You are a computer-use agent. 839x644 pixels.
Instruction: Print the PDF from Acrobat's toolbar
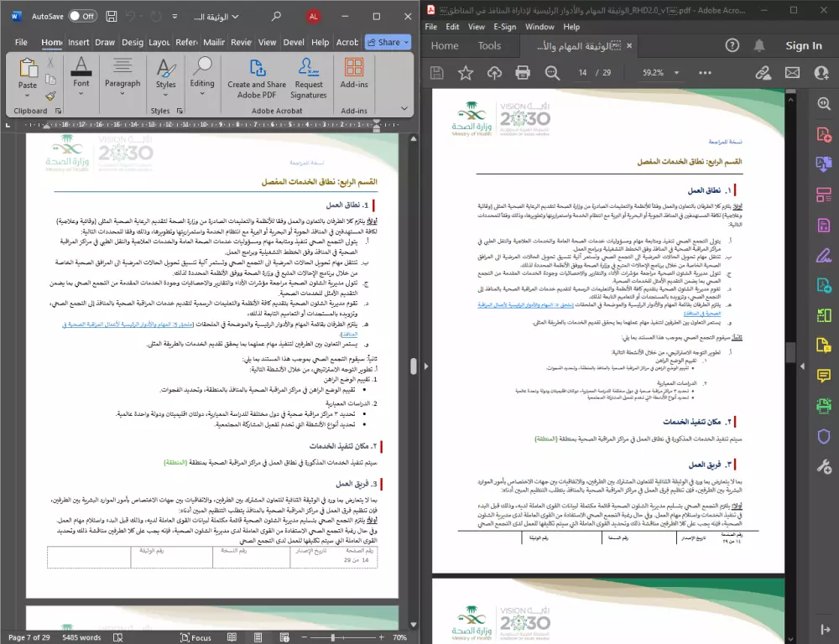point(524,73)
